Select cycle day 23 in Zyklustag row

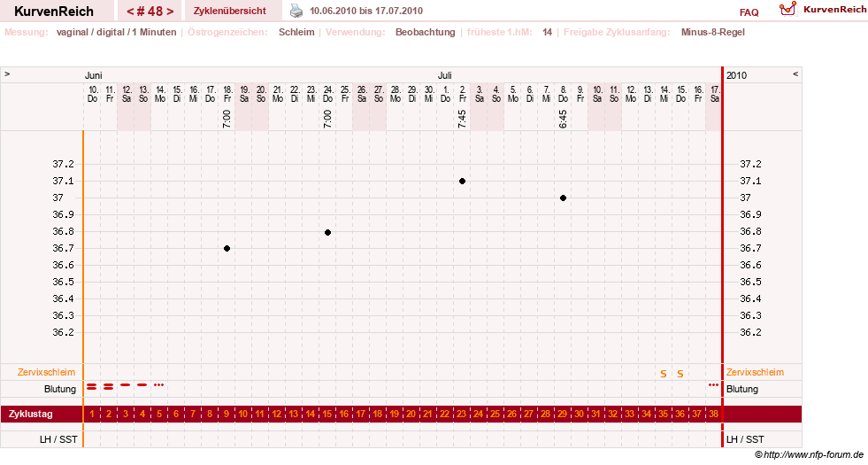point(462,414)
